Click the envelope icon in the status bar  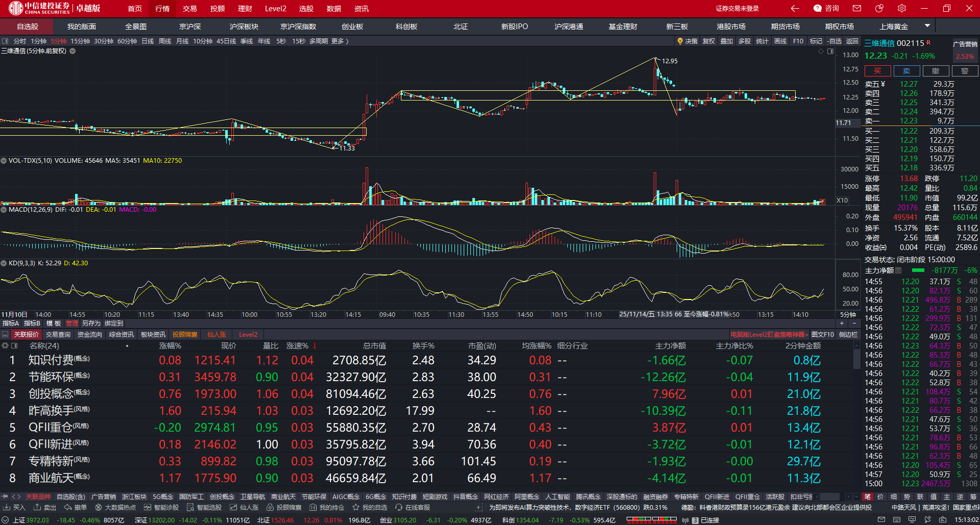(x=881, y=520)
